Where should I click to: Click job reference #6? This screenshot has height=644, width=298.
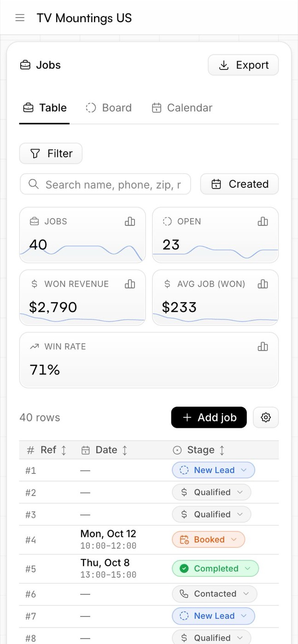(x=30, y=594)
